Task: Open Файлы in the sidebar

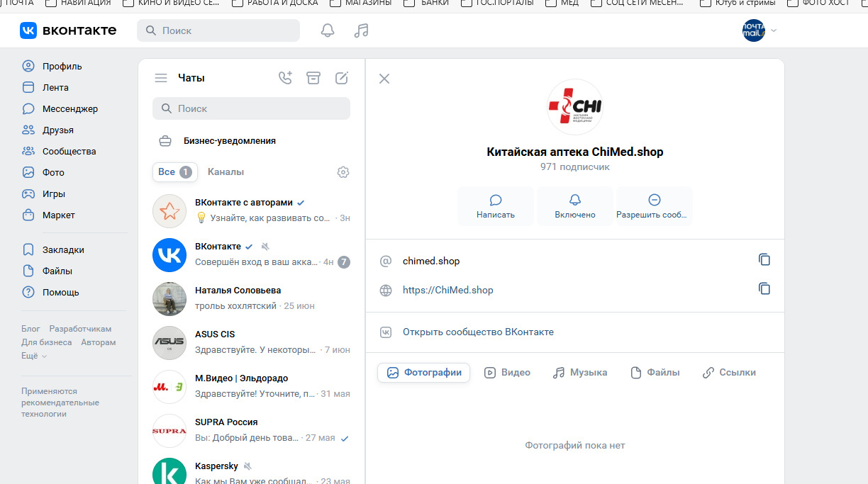Action: [57, 271]
